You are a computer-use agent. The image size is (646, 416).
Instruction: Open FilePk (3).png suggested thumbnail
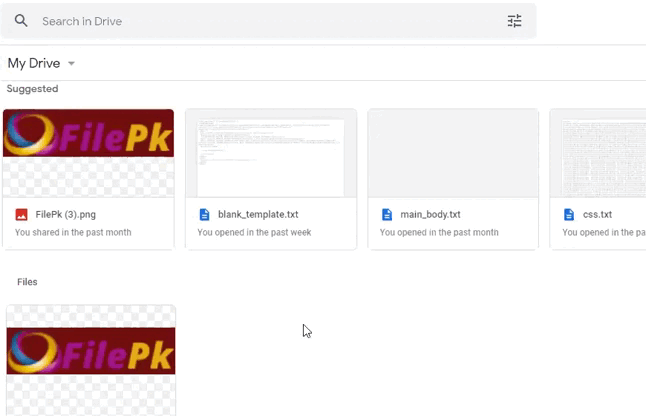click(88, 153)
